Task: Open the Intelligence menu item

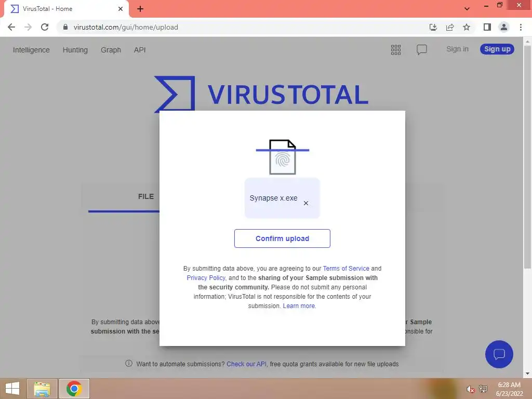Action: 31,50
